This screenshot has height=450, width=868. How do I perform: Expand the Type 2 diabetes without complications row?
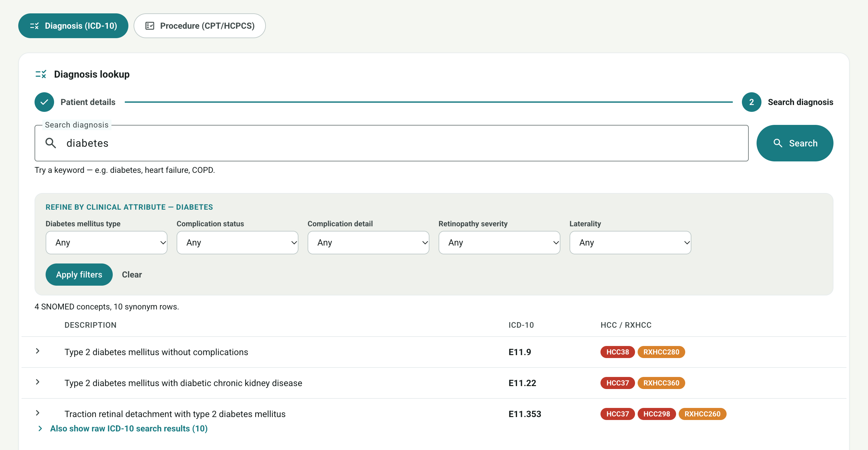click(38, 351)
